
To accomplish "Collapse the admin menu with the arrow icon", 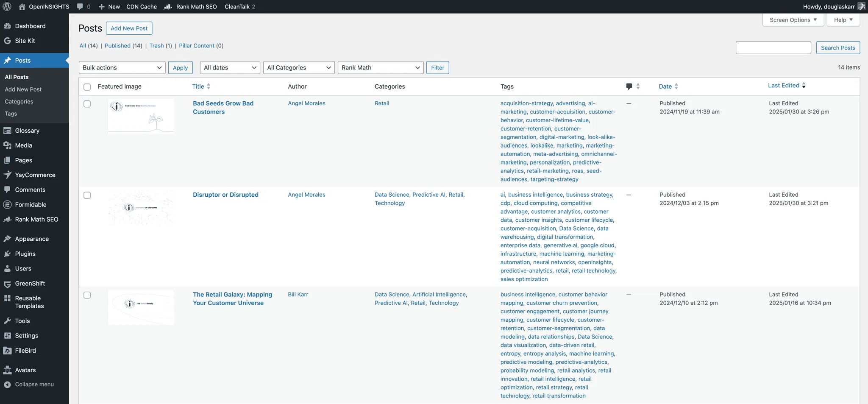I will (7, 384).
